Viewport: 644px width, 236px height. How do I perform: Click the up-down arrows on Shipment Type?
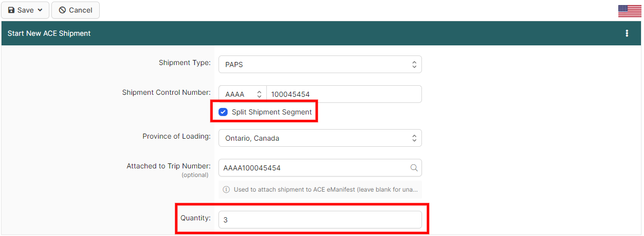(x=414, y=65)
